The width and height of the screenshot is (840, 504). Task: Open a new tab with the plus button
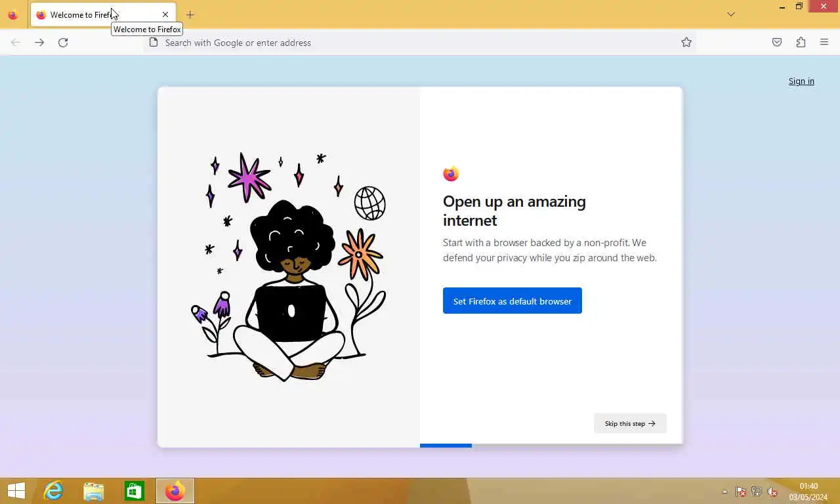click(x=190, y=14)
